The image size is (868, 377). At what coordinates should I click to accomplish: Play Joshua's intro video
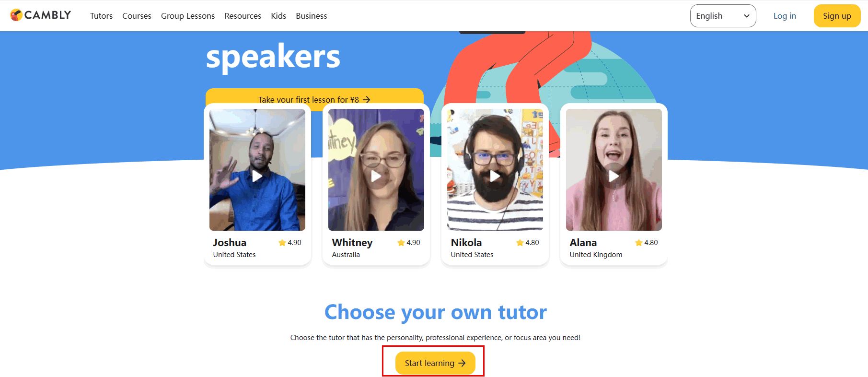(257, 176)
